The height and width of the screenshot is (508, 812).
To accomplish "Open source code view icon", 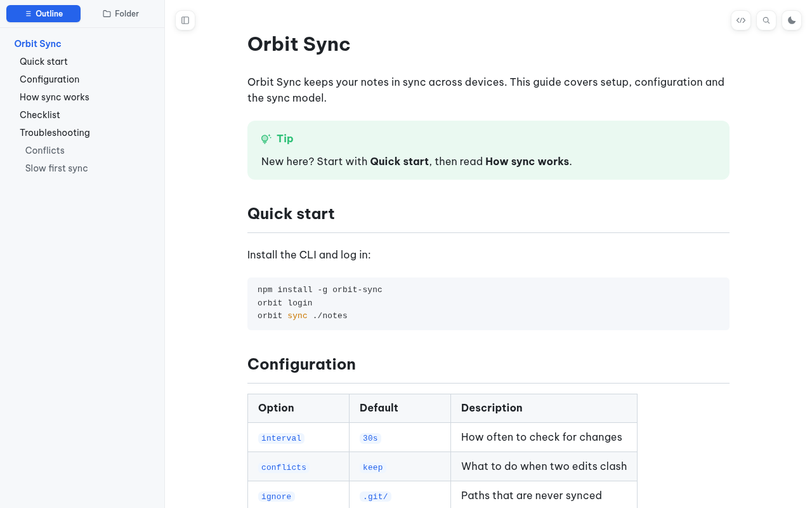I will 741,20.
